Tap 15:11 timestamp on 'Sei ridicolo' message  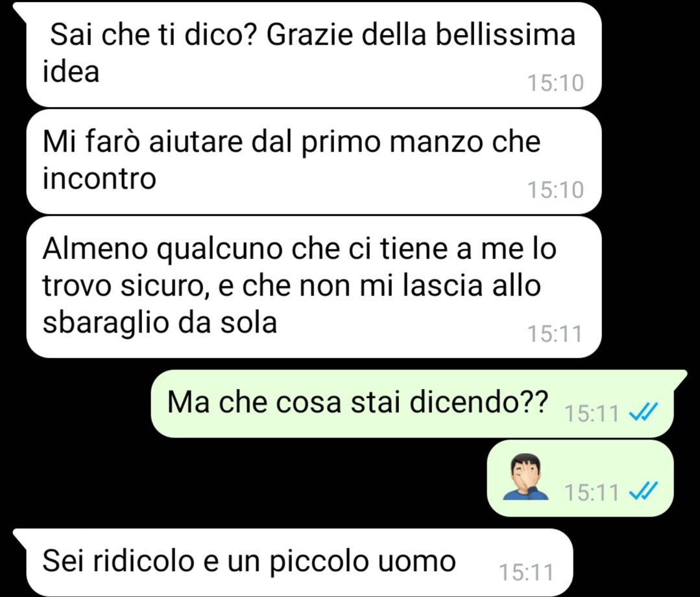526,572
